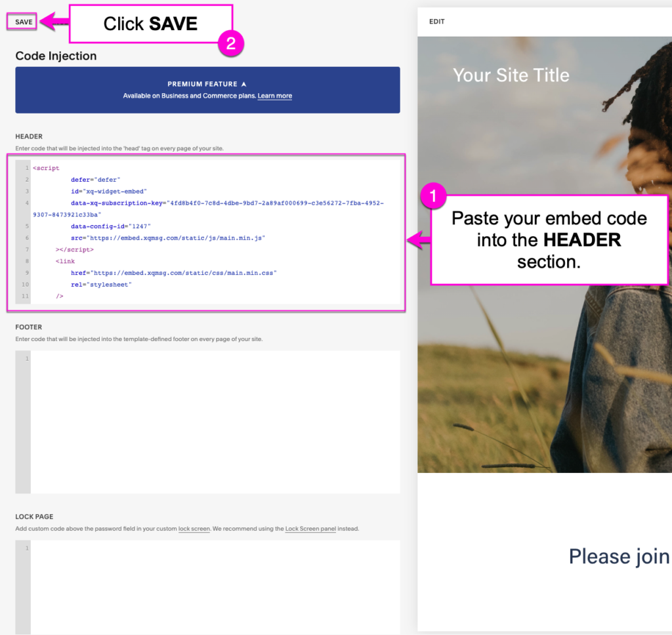This screenshot has width=672, height=635.
Task: Click the src URL on header line 6
Action: tap(177, 237)
